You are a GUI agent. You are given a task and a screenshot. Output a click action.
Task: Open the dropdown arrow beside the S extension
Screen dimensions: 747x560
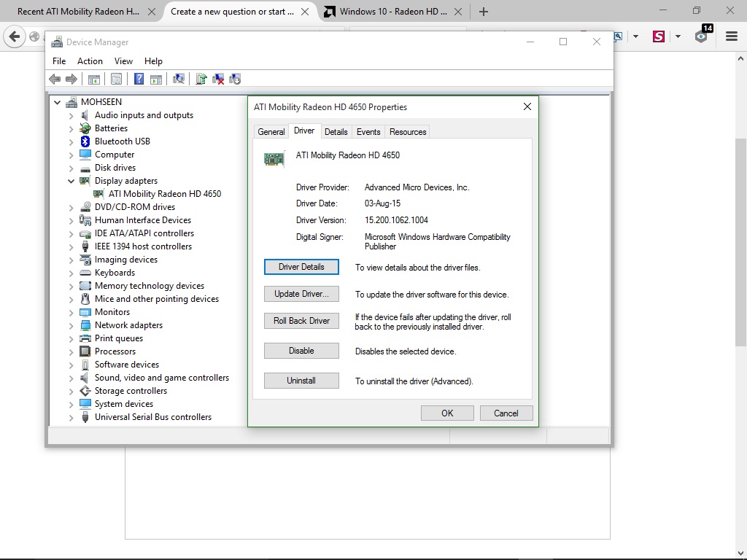[x=678, y=36]
